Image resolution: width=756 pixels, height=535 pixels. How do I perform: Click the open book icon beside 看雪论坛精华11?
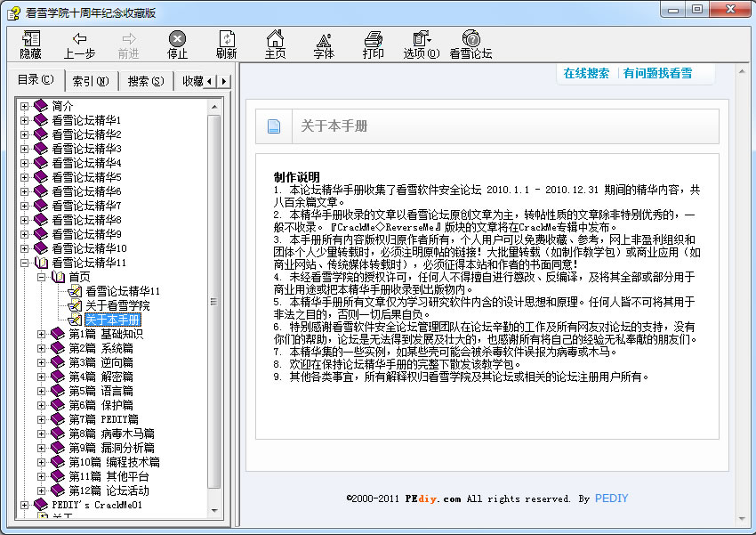click(x=42, y=263)
